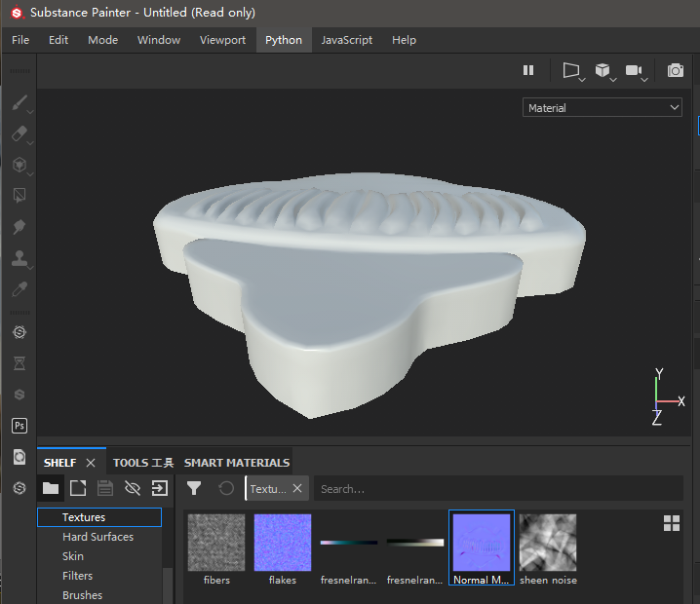Open the JavaScript menu
Viewport: 700px width, 604px height.
click(347, 40)
